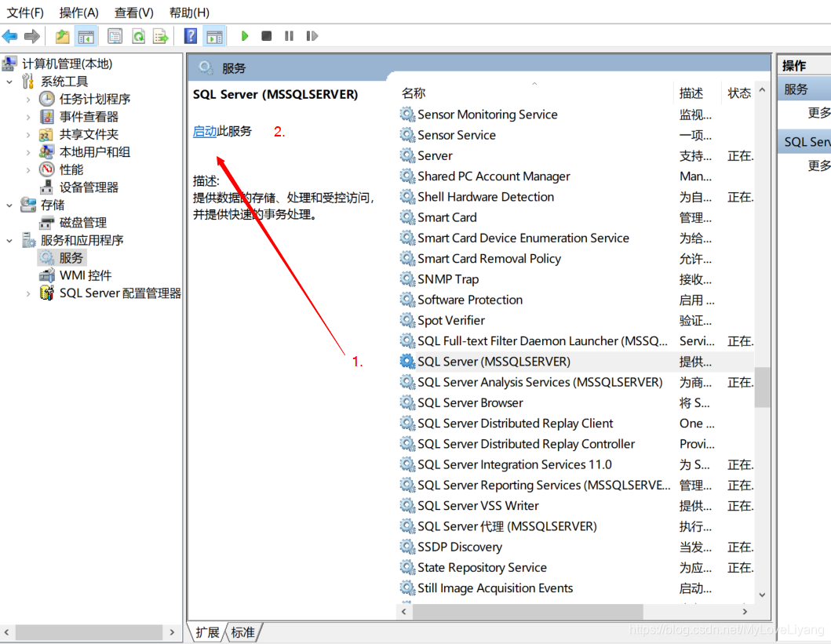Screen dimensions: 831x644
Task: Click the Spot Verifier service gear icon
Action: coord(407,320)
